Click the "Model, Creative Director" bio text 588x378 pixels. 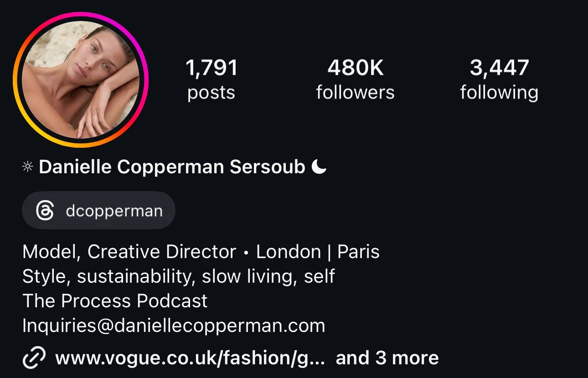[129, 252]
